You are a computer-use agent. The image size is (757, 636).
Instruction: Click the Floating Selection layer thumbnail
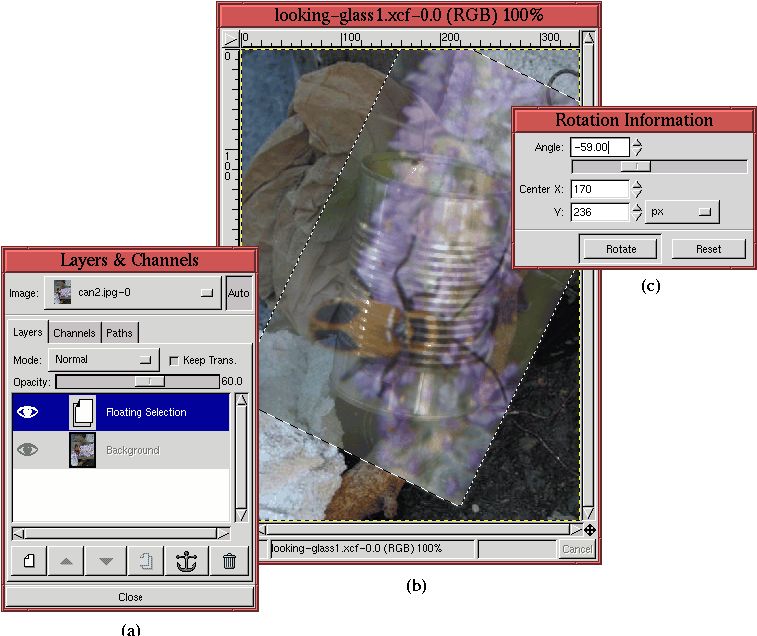pos(82,412)
